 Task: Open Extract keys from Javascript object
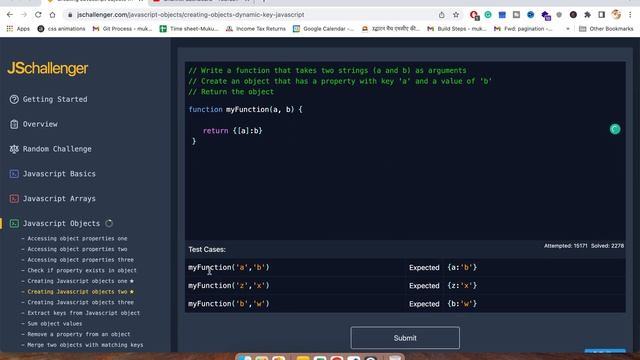click(84, 313)
